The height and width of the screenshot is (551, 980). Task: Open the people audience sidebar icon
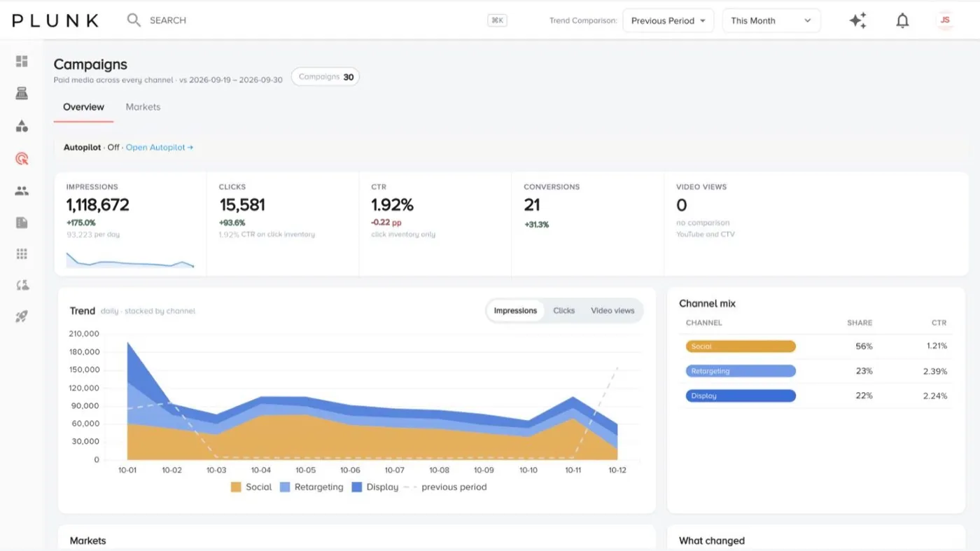tap(22, 190)
